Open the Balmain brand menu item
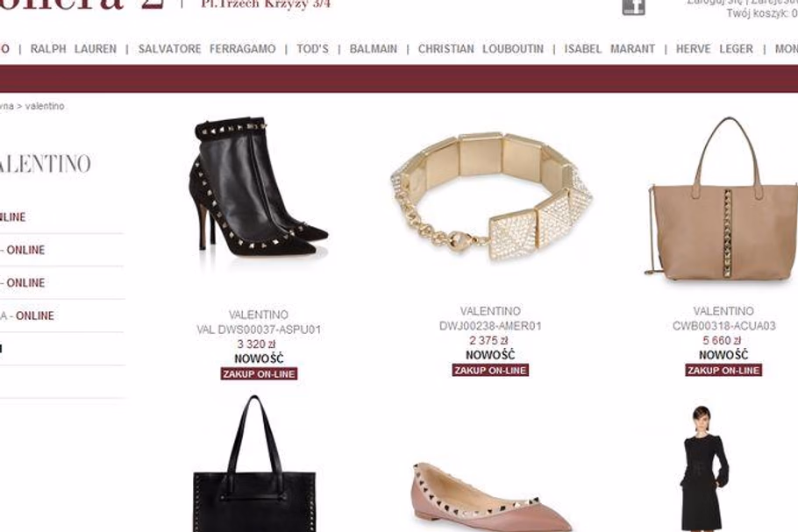This screenshot has width=798, height=532. tap(373, 49)
